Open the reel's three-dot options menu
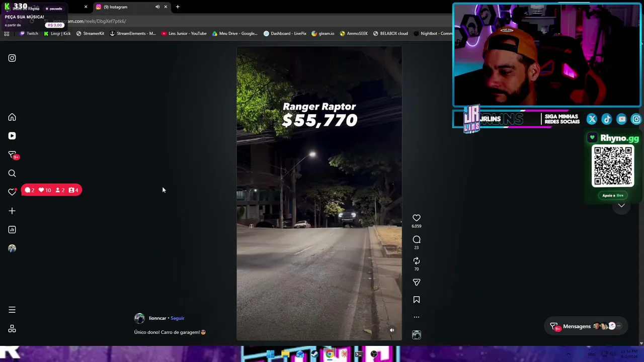The image size is (644, 362). click(x=417, y=317)
